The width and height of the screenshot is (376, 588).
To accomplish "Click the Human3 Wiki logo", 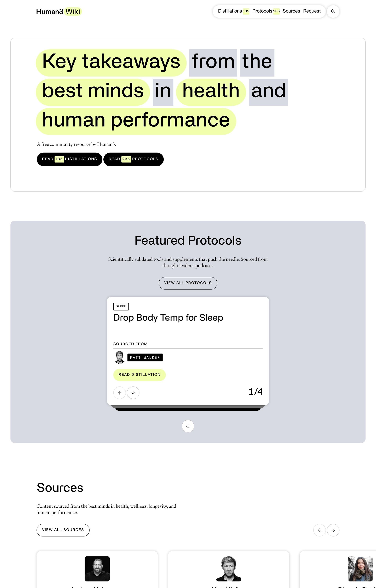I will (x=59, y=12).
